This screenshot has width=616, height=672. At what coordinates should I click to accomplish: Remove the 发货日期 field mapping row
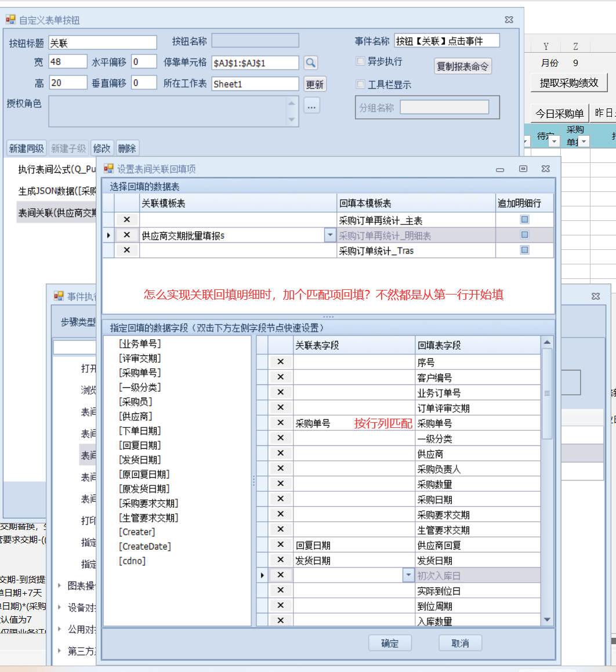point(281,560)
